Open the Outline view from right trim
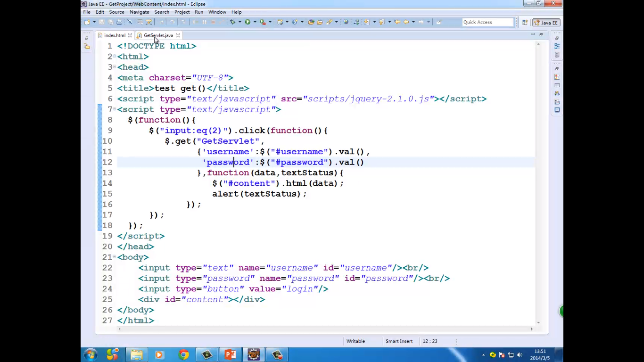This screenshot has width=644, height=362. [x=557, y=46]
